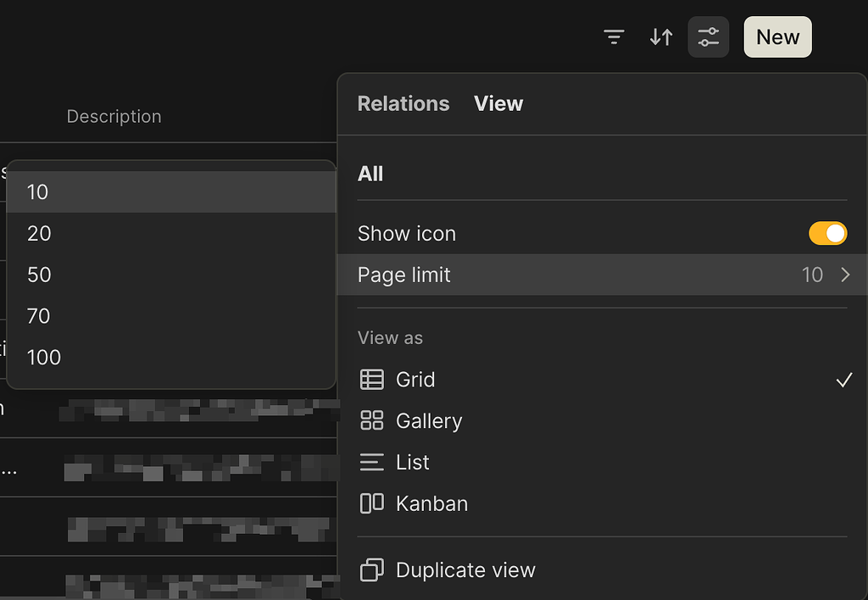Click the New button
This screenshot has height=600, width=868.
pyautogui.click(x=777, y=36)
